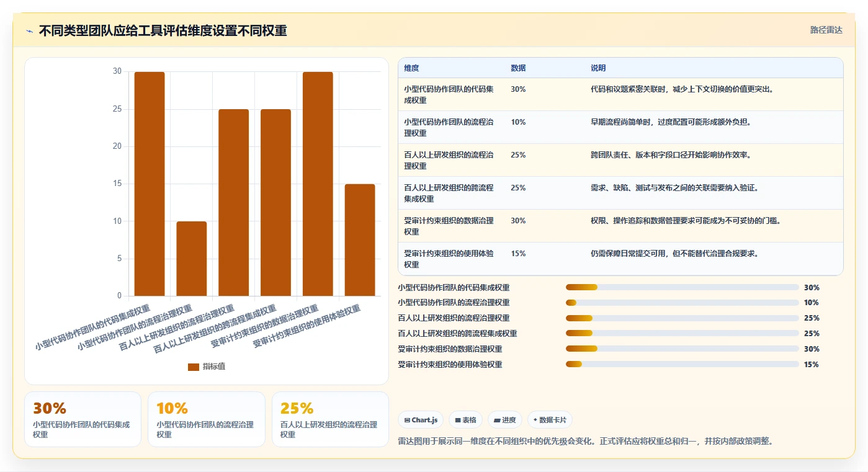The width and height of the screenshot is (868, 472).
Task: Click the 10% value in the table
Action: (518, 122)
